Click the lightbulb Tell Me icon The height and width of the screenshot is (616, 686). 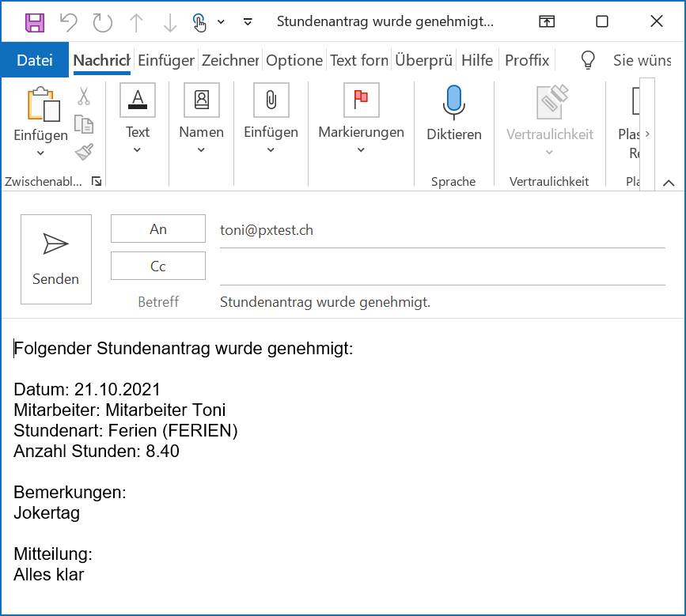pos(588,60)
